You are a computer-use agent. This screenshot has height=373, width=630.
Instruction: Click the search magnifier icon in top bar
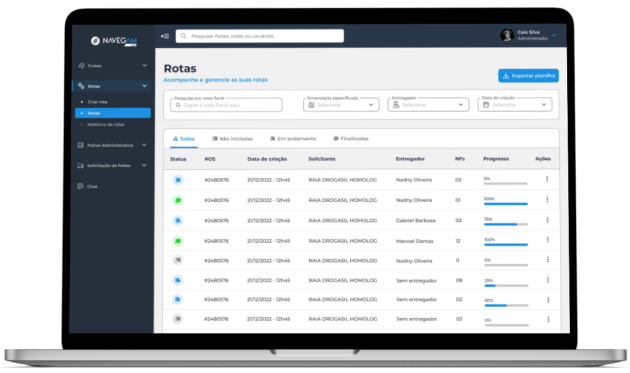(x=183, y=36)
